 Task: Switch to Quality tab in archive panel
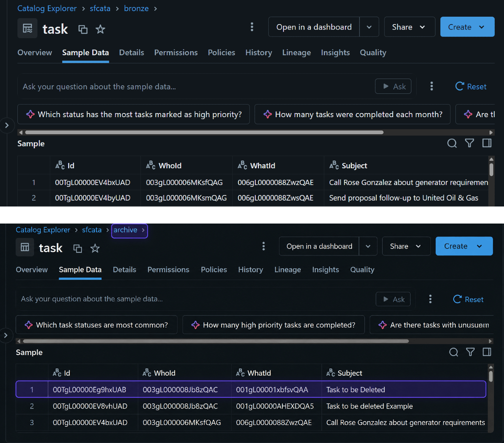362,270
